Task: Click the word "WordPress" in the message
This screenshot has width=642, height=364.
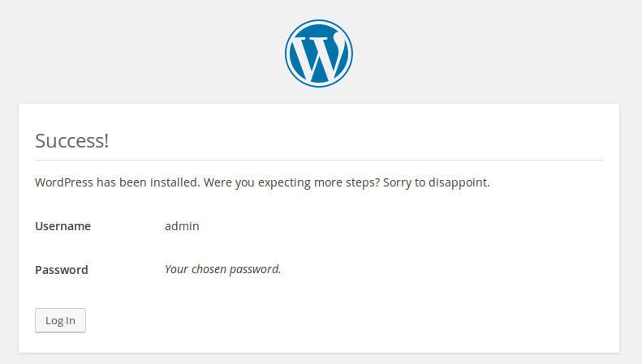Action: coord(64,182)
